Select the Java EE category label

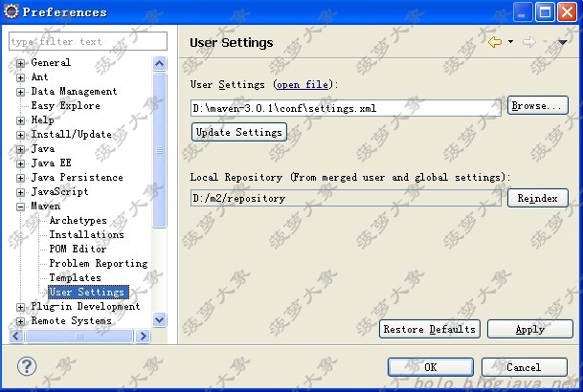click(x=52, y=163)
